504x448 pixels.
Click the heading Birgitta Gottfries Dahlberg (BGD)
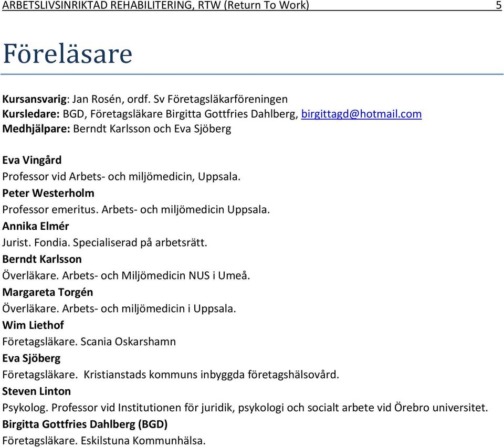pyautogui.click(x=85, y=424)
